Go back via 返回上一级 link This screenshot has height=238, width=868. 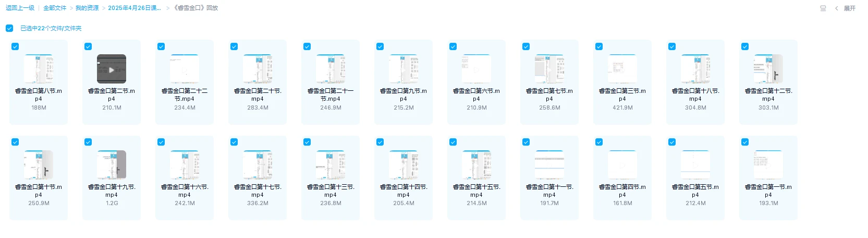click(x=20, y=8)
